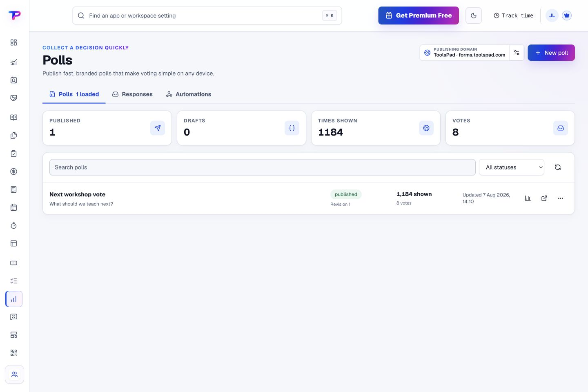Select the Polls tab
The height and width of the screenshot is (392, 588).
(x=74, y=94)
